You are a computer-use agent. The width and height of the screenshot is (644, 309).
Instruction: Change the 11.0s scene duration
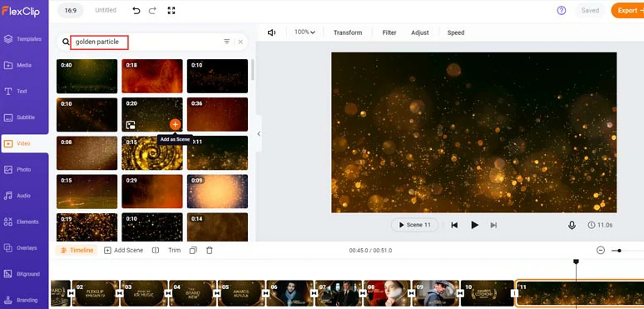[600, 225]
